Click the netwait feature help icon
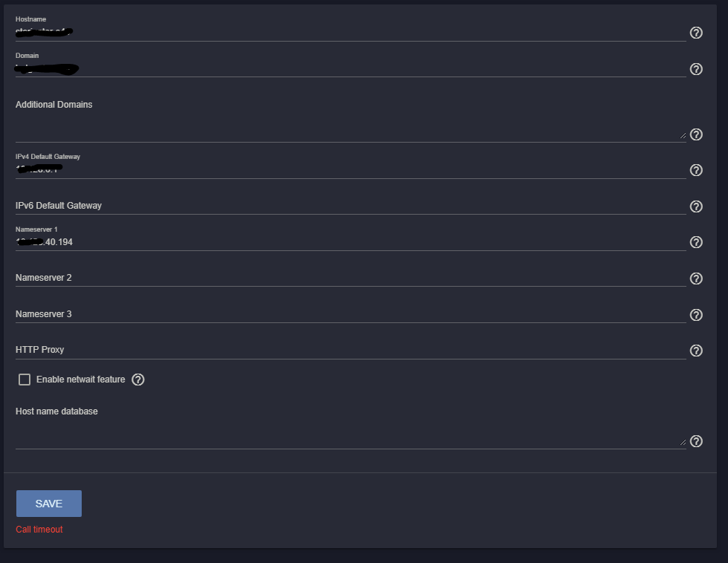 click(138, 380)
